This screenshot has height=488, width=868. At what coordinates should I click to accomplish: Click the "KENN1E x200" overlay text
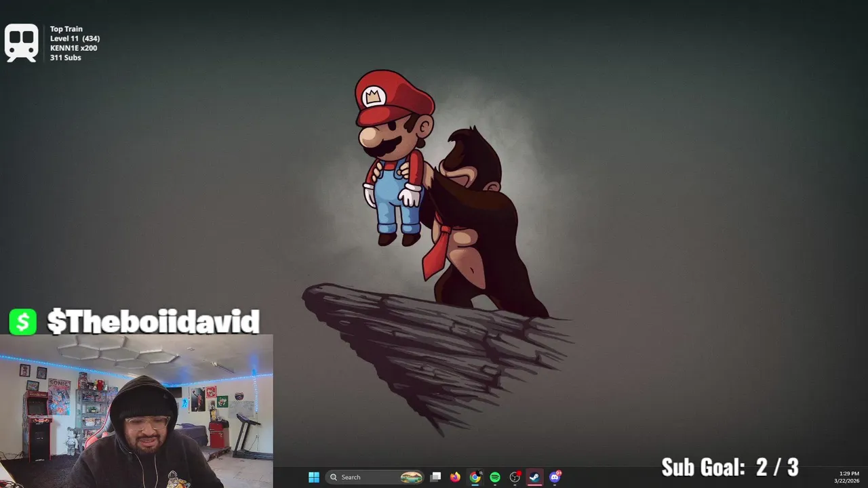[x=73, y=48]
